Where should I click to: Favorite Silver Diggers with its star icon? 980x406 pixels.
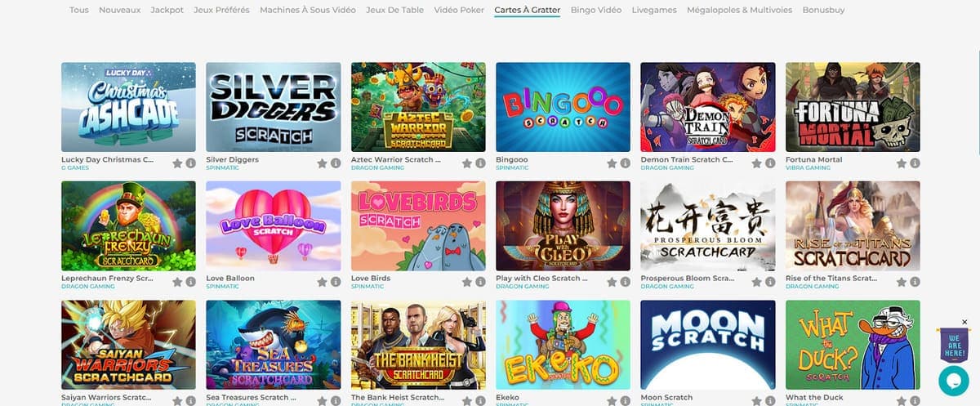323,163
